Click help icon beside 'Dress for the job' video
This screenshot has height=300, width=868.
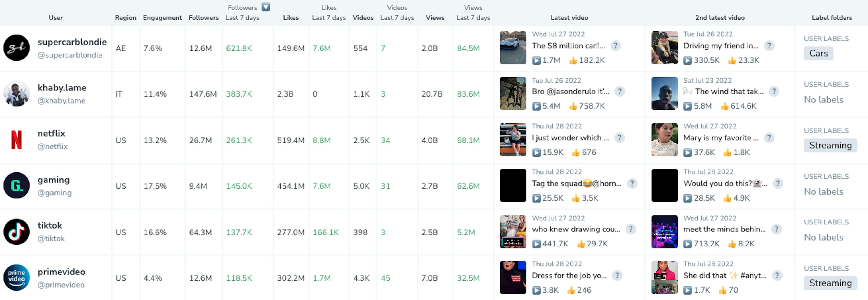pos(617,275)
